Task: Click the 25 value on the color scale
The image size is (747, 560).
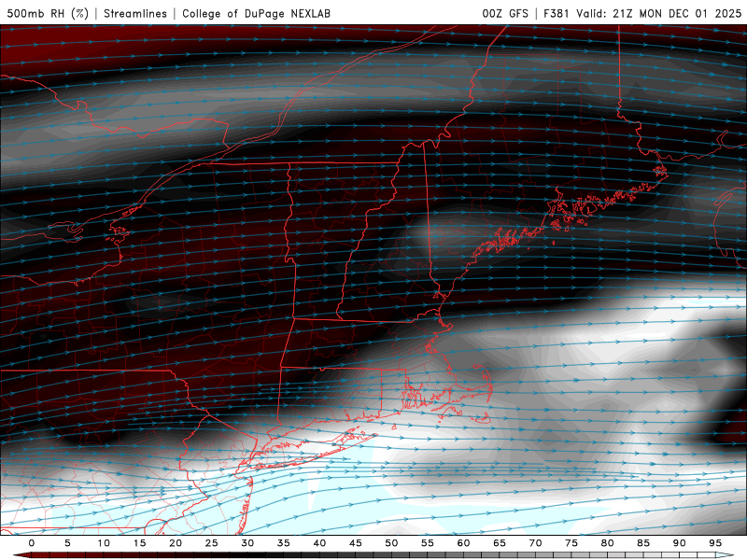Action: click(x=212, y=543)
